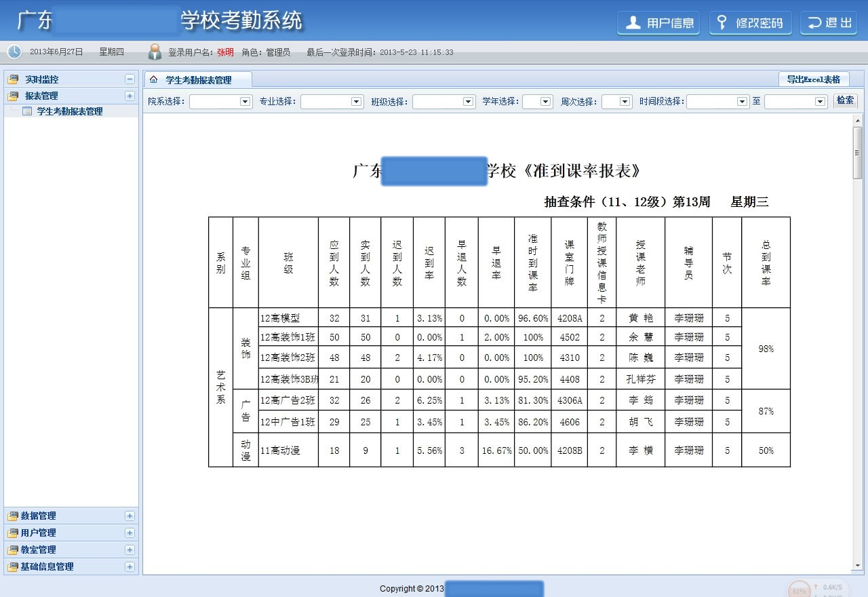Open the 实时监控 menu header
868x597 pixels.
tap(71, 79)
